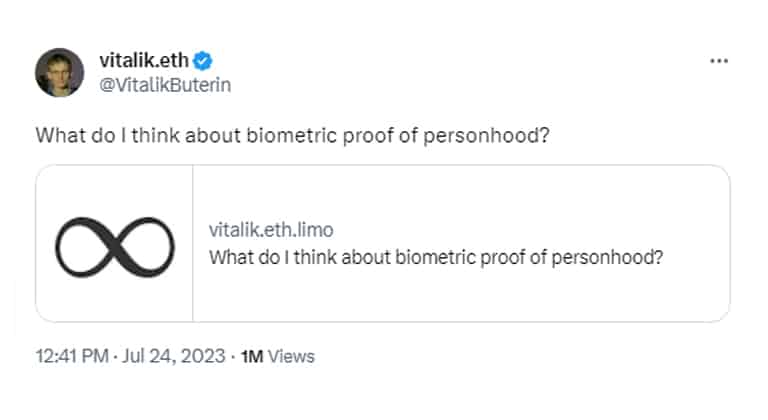Open the vitalik.eth display name
The width and height of the screenshot is (768, 420).
pos(144,60)
